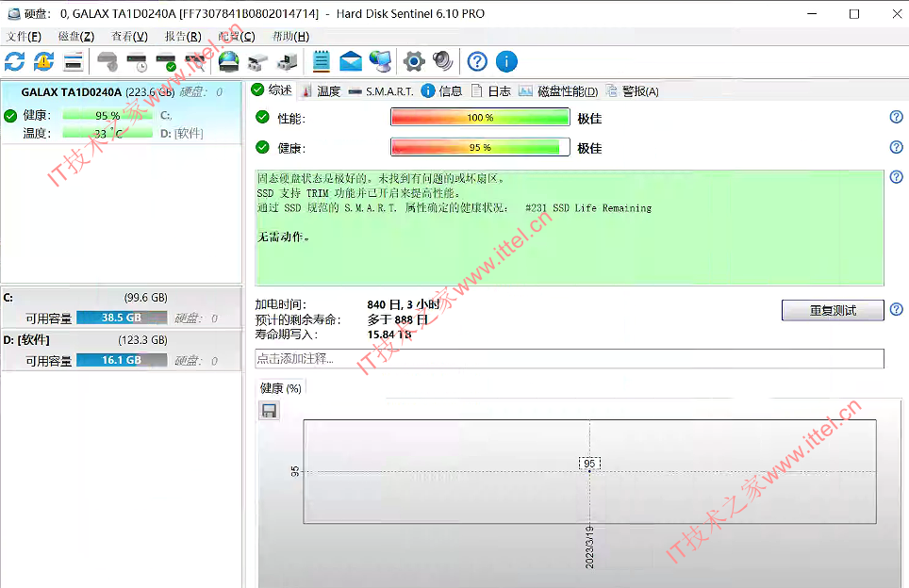The width and height of the screenshot is (909, 588).
Task: Switch to the 温度 tab
Action: (322, 91)
